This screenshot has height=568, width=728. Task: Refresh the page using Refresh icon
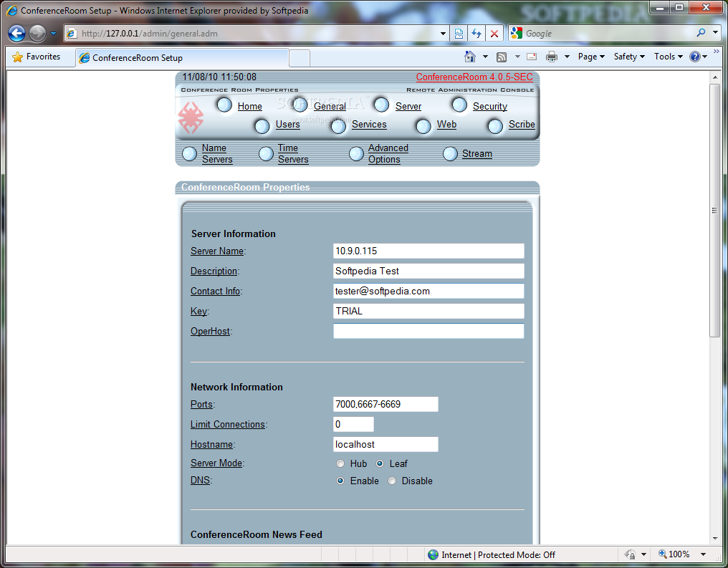click(476, 34)
